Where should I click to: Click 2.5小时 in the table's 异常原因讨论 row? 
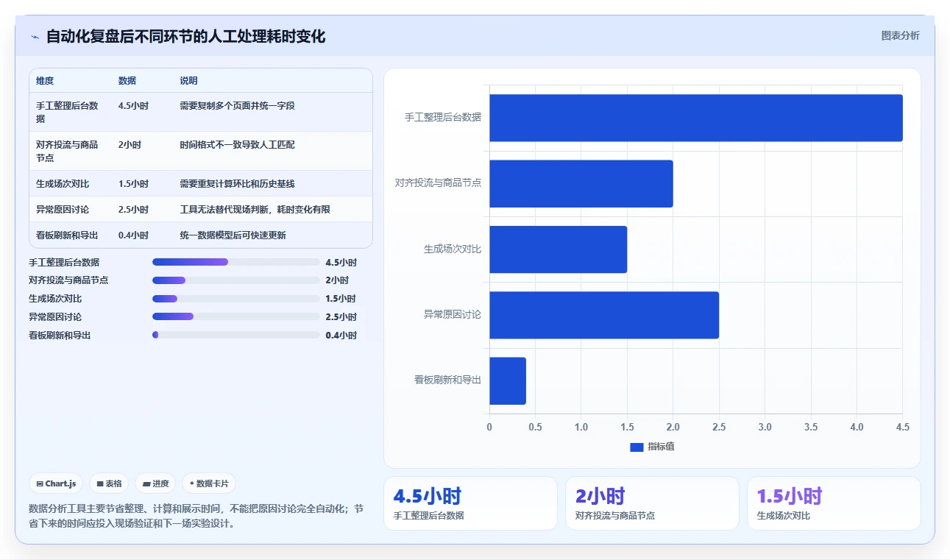(133, 210)
